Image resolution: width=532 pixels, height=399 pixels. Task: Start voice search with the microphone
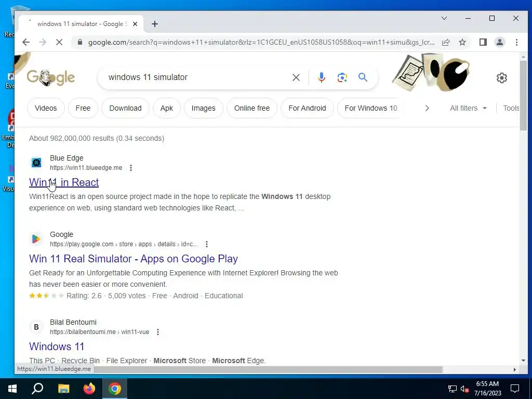pos(321,77)
